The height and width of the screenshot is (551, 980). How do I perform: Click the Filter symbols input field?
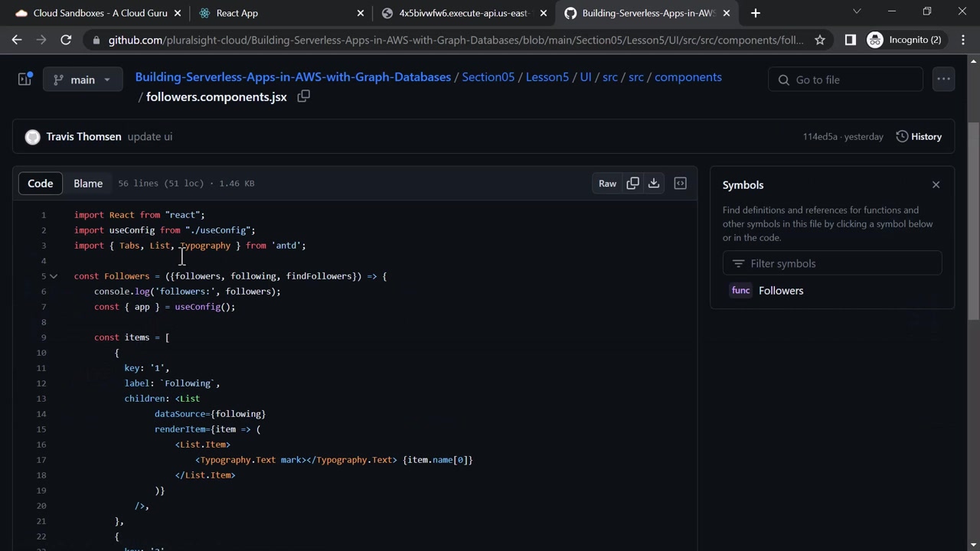coord(832,263)
